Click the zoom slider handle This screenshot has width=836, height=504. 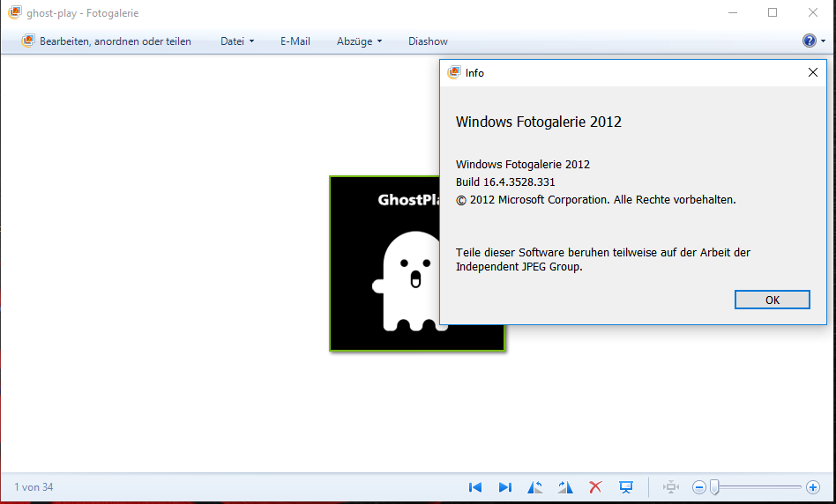[714, 487]
